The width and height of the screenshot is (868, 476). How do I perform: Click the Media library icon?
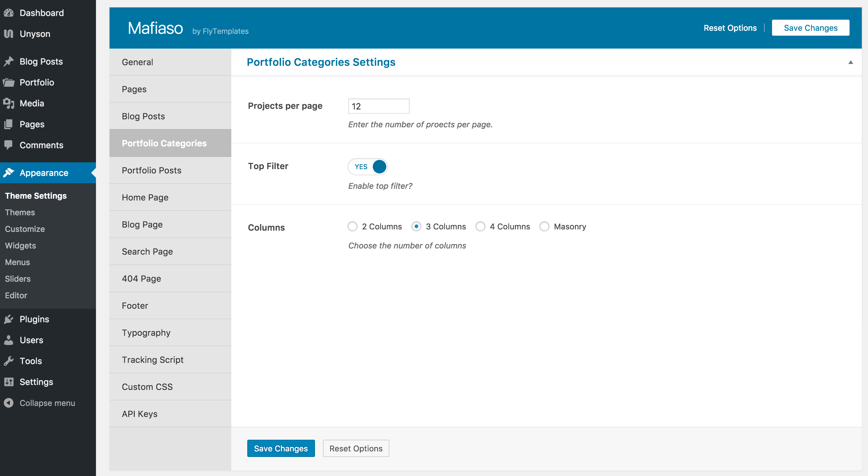(9, 103)
